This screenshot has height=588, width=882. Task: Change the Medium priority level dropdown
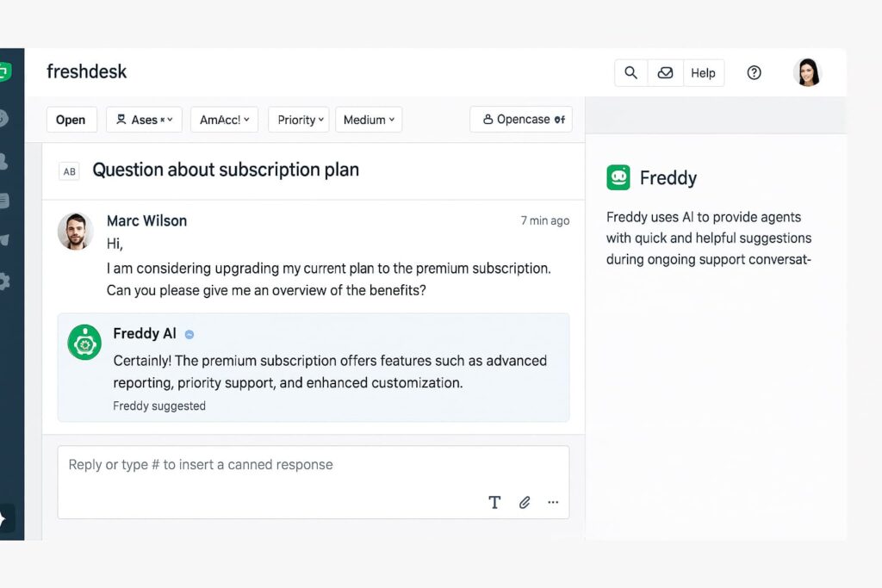click(x=369, y=120)
